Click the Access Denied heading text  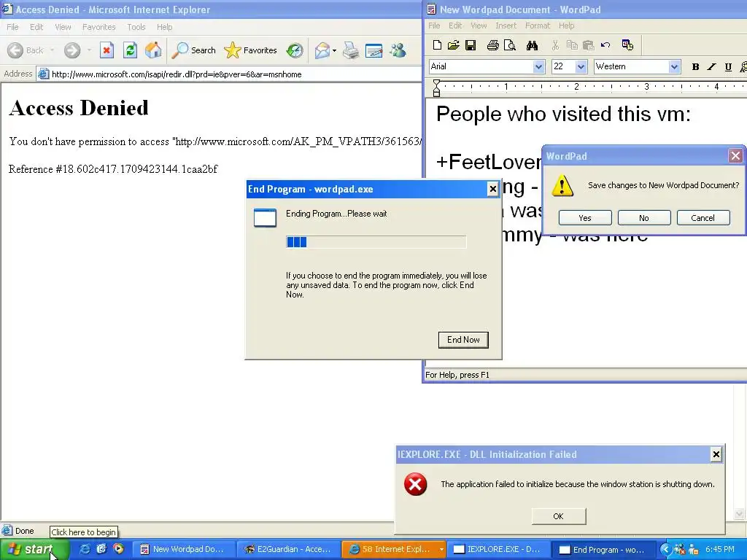tap(79, 108)
